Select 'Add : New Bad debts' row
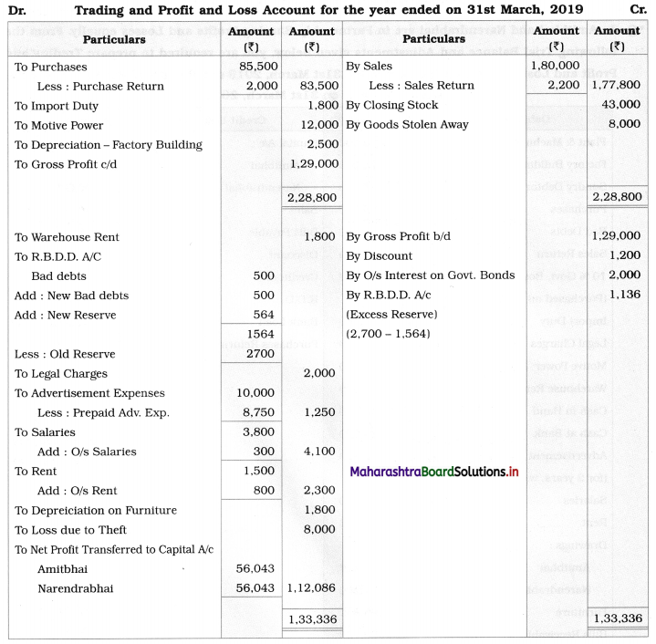 71,296
